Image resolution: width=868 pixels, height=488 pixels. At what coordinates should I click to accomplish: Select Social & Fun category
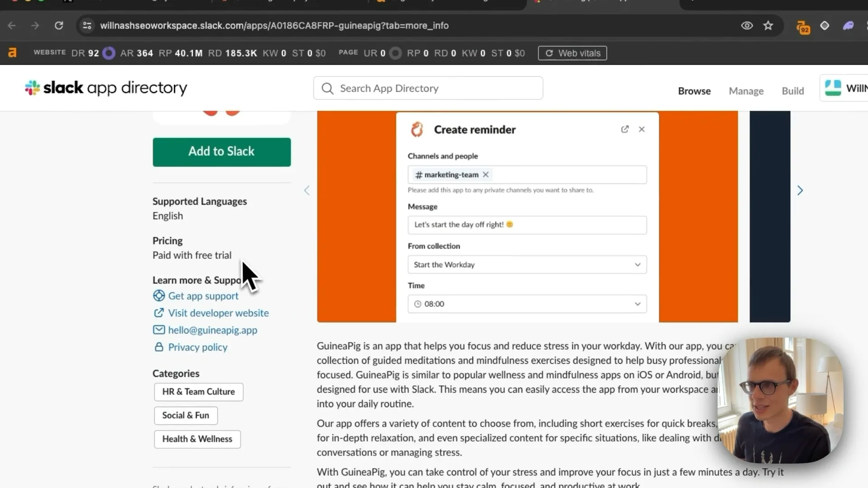tap(186, 415)
